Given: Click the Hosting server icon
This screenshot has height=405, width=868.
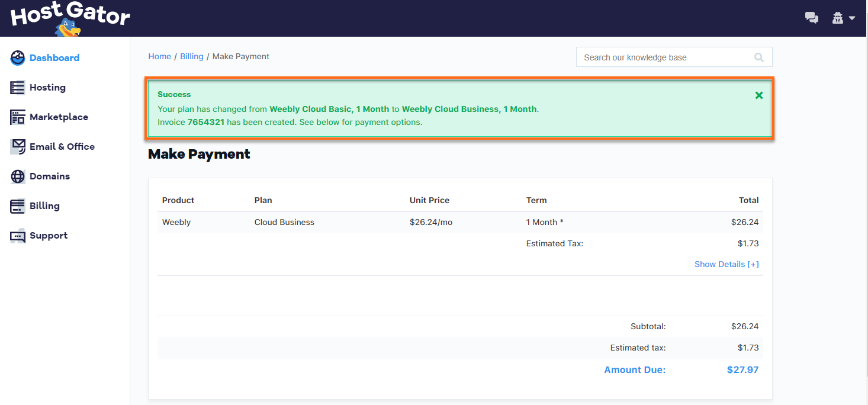Looking at the screenshot, I should [x=18, y=87].
